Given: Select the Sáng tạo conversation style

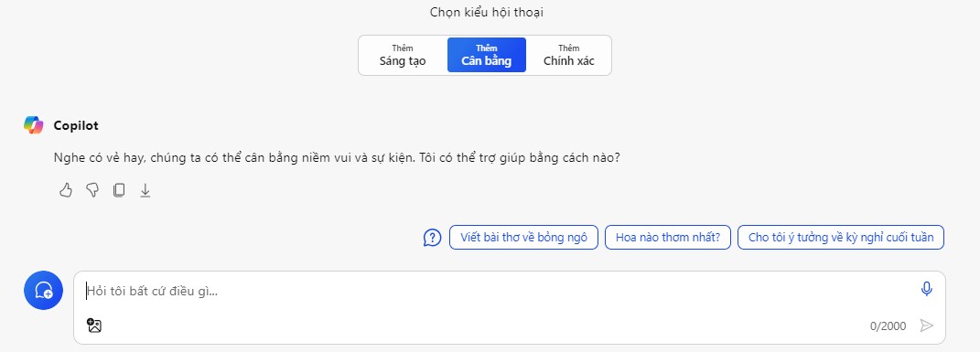Looking at the screenshot, I should (403, 55).
